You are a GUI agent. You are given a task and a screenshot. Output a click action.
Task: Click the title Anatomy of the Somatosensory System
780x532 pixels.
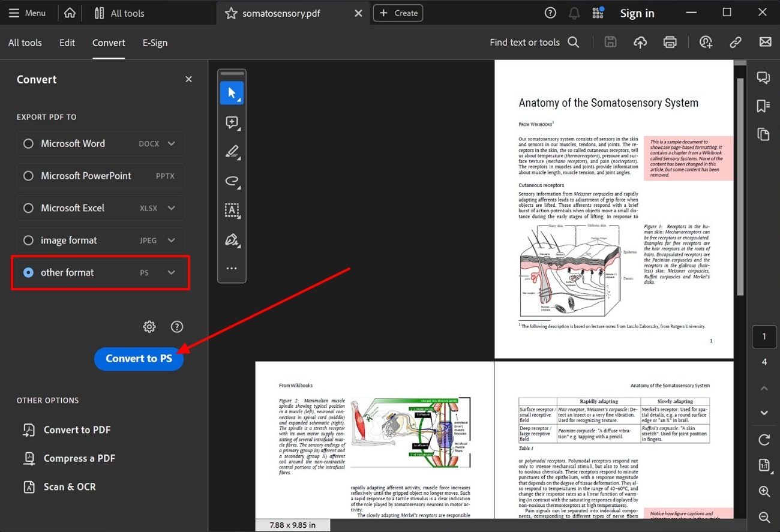pos(608,103)
